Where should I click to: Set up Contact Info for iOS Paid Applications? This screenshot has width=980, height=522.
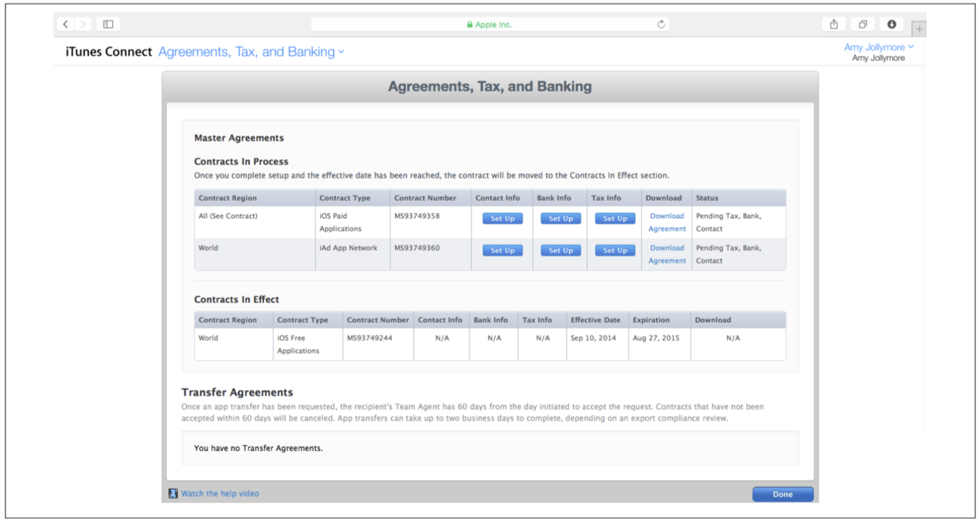coord(503,219)
